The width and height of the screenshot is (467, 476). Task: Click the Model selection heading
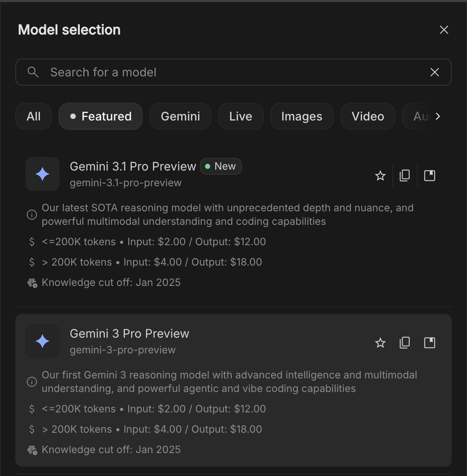pyautogui.click(x=69, y=30)
